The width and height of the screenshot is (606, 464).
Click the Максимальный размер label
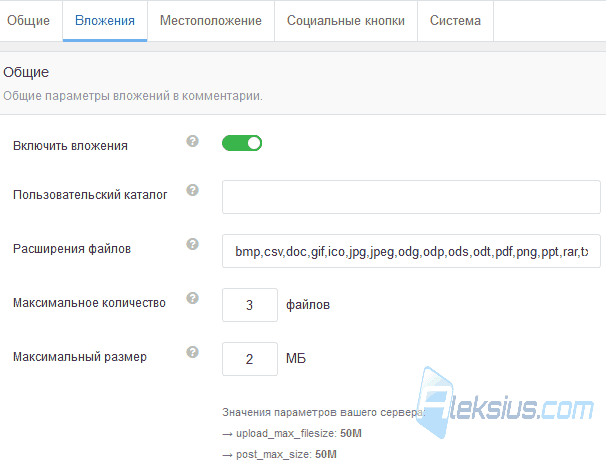pyautogui.click(x=80, y=357)
